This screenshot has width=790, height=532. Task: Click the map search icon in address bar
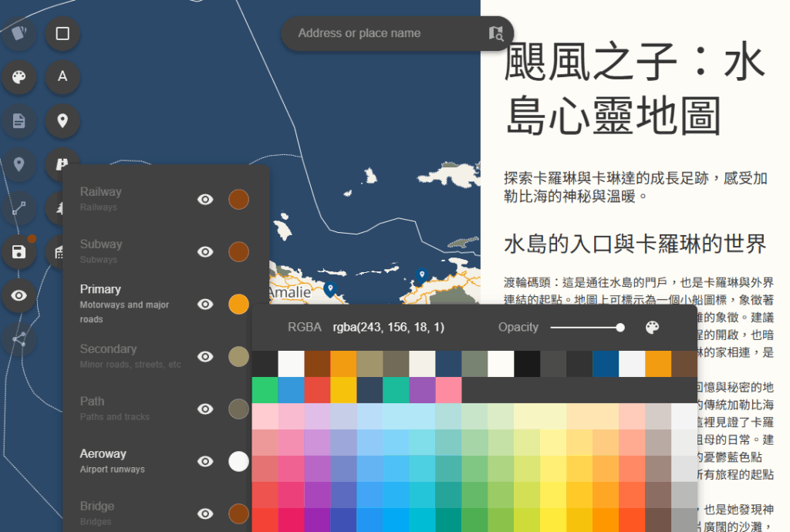496,33
